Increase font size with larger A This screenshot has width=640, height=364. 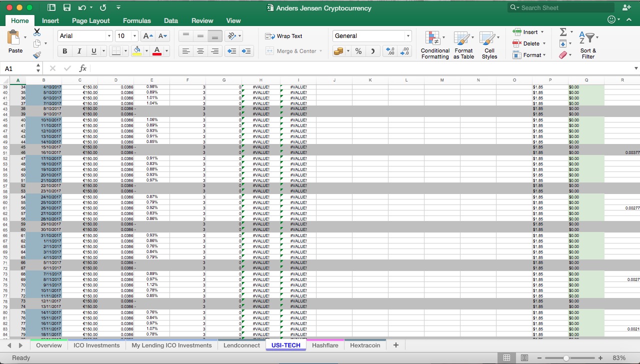[x=148, y=36]
